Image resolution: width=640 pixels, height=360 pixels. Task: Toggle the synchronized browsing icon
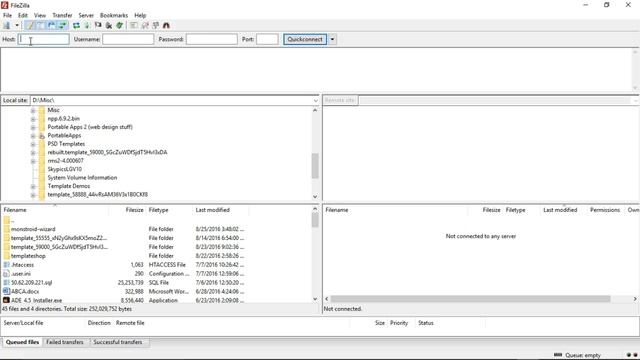tap(156, 25)
